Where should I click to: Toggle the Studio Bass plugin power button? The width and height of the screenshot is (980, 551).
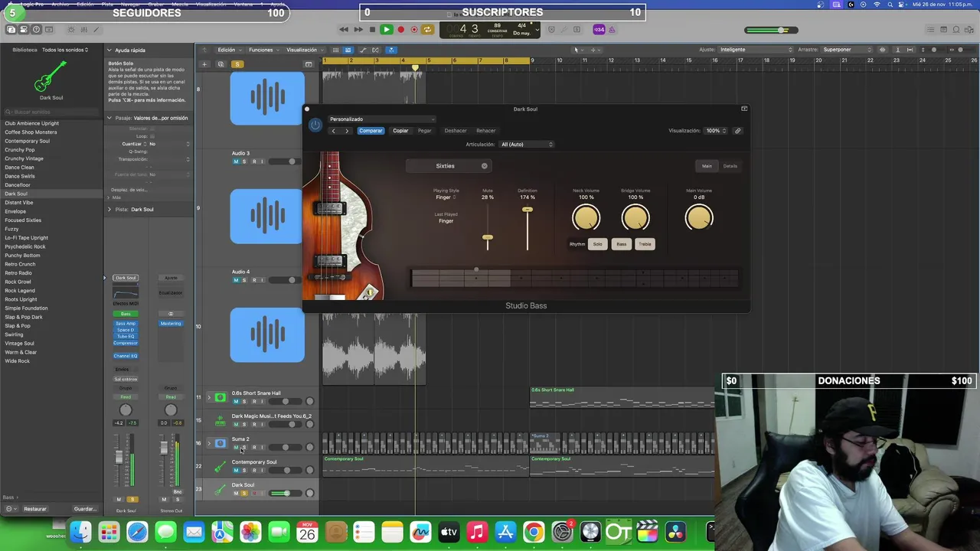click(x=315, y=125)
